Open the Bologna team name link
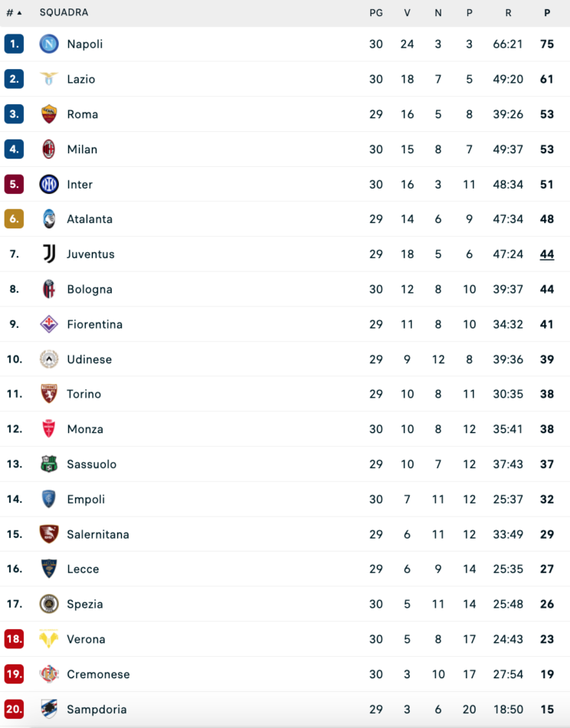 90,290
